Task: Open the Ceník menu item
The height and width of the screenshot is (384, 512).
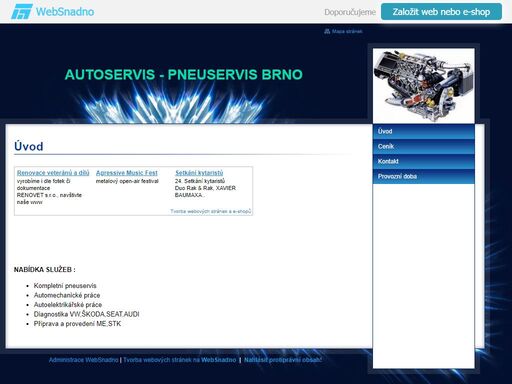Action: (424, 146)
